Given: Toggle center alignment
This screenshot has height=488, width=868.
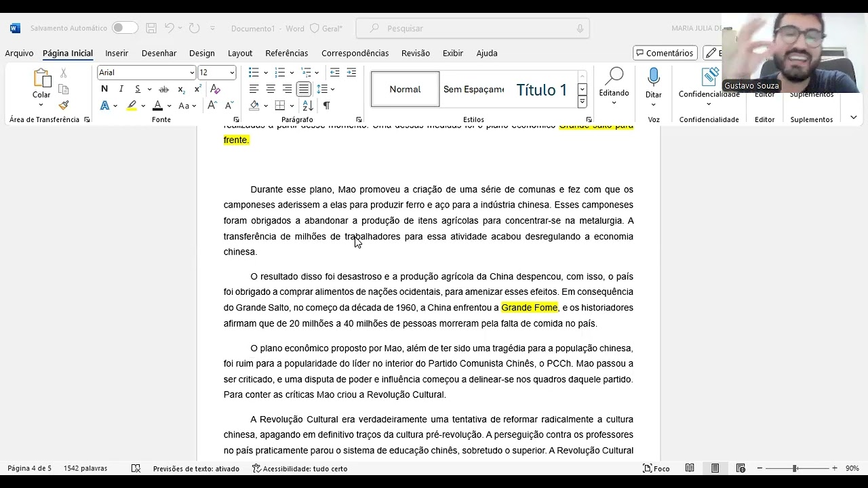Looking at the screenshot, I should point(271,89).
